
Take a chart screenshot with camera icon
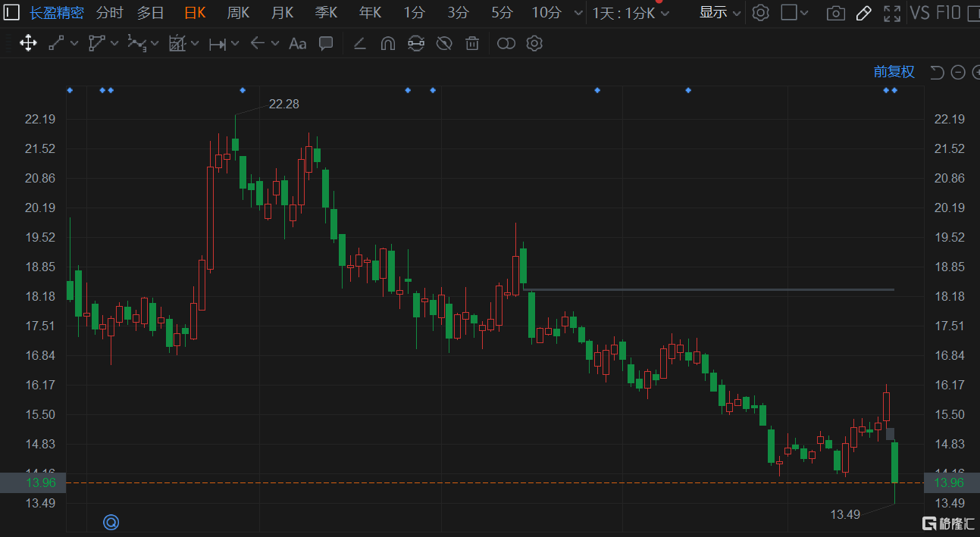click(836, 13)
